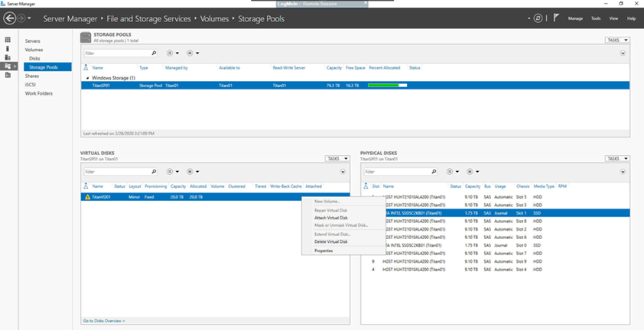The width and height of the screenshot is (644, 330).
Task: Open the Manage menu
Action: coord(575,18)
